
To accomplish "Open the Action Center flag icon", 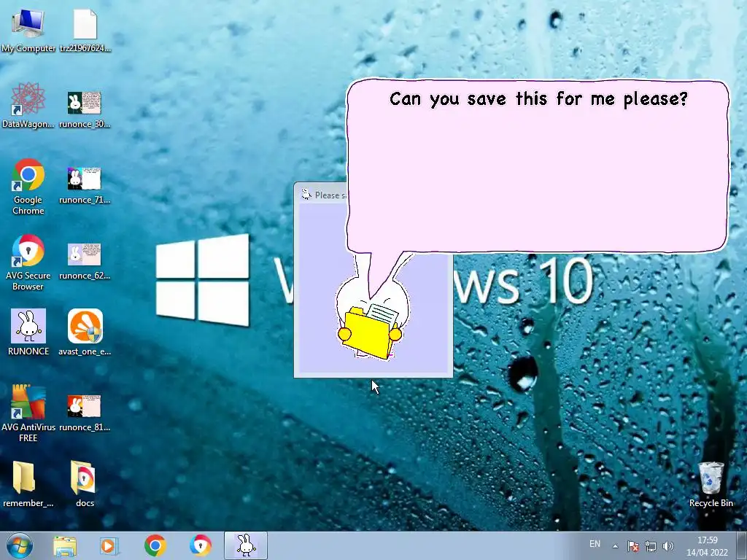I will tap(632, 546).
